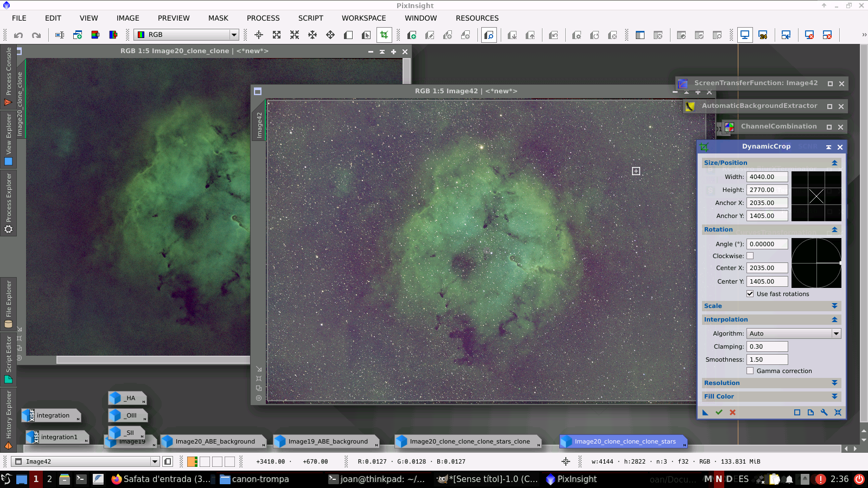
Task: Reset DynamicCrop with the inward-arrows icon
Action: click(x=838, y=413)
